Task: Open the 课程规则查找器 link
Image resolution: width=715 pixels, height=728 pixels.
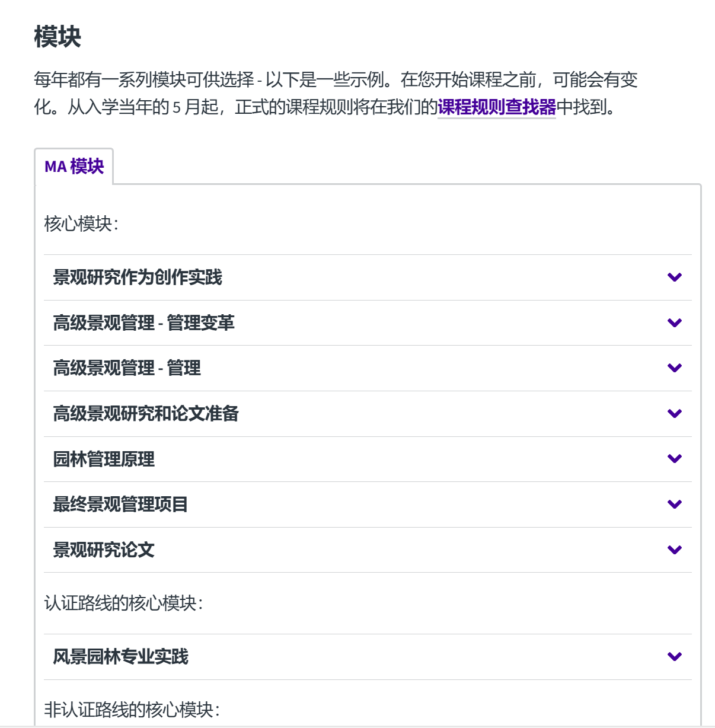Action: pos(497,107)
